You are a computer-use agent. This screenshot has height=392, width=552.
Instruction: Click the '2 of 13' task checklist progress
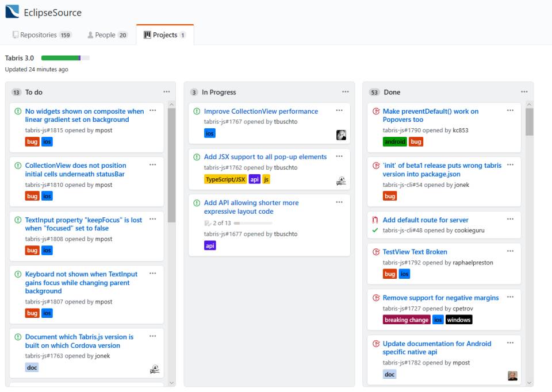pyautogui.click(x=238, y=223)
